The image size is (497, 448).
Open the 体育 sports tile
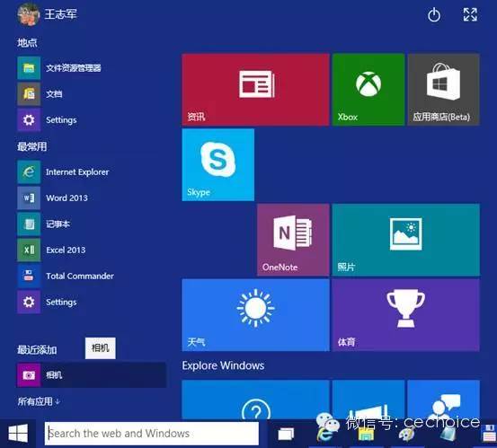(x=406, y=315)
